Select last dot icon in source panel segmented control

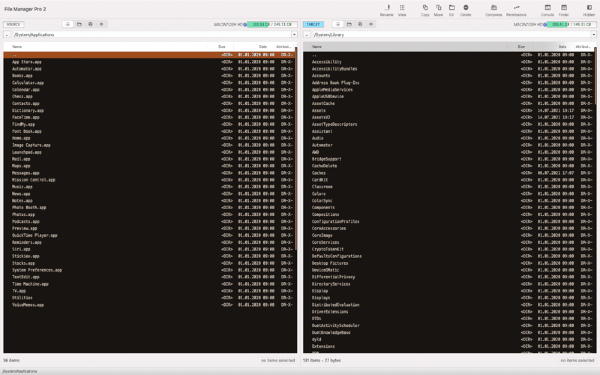[x=101, y=24]
